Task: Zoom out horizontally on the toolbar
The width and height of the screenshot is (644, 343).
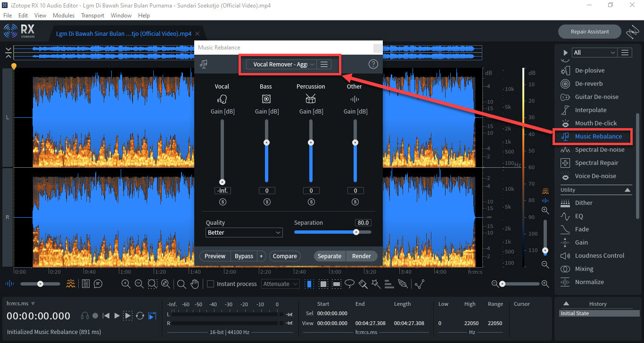Action: click(139, 284)
